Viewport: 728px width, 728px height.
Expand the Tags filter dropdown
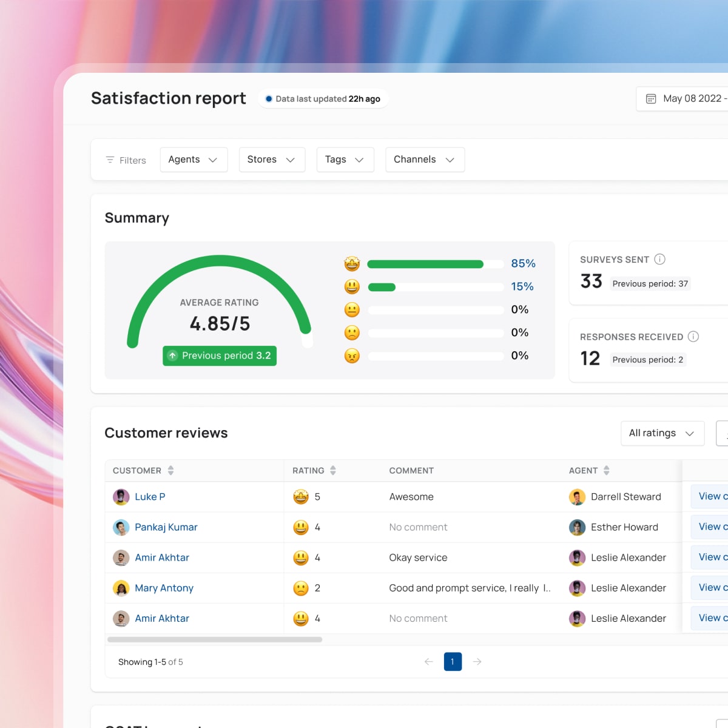[x=345, y=160]
